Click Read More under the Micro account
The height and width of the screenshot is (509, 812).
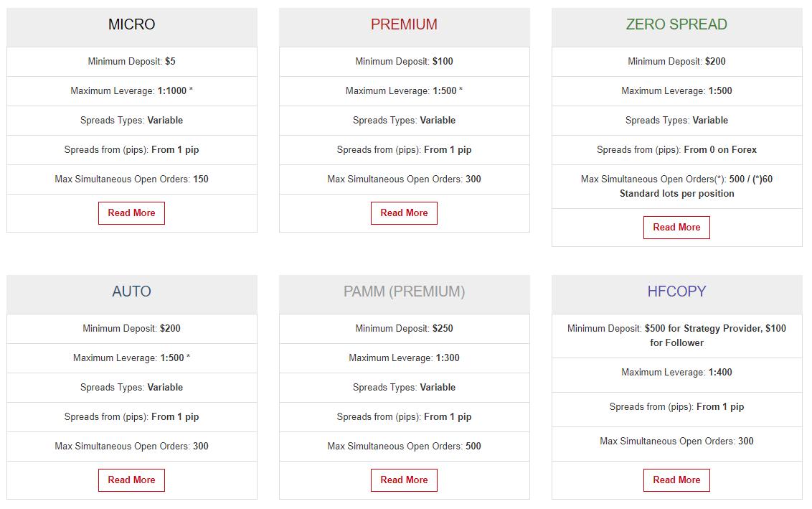(x=131, y=213)
